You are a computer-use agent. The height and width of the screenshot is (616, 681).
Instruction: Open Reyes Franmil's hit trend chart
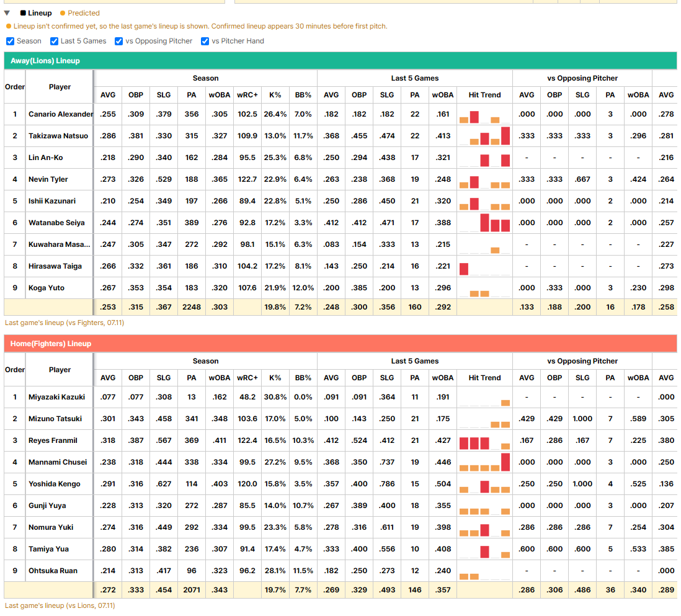tap(484, 441)
